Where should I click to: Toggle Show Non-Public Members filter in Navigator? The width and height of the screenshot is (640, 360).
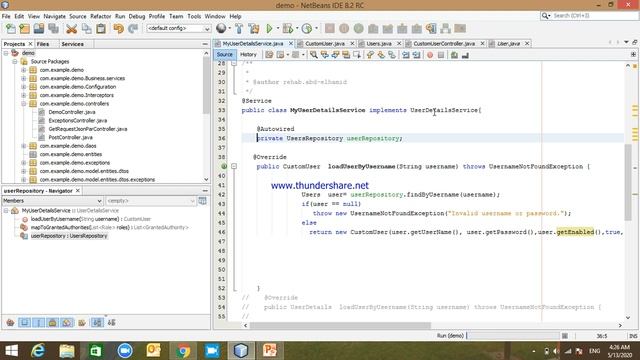[x=53, y=322]
